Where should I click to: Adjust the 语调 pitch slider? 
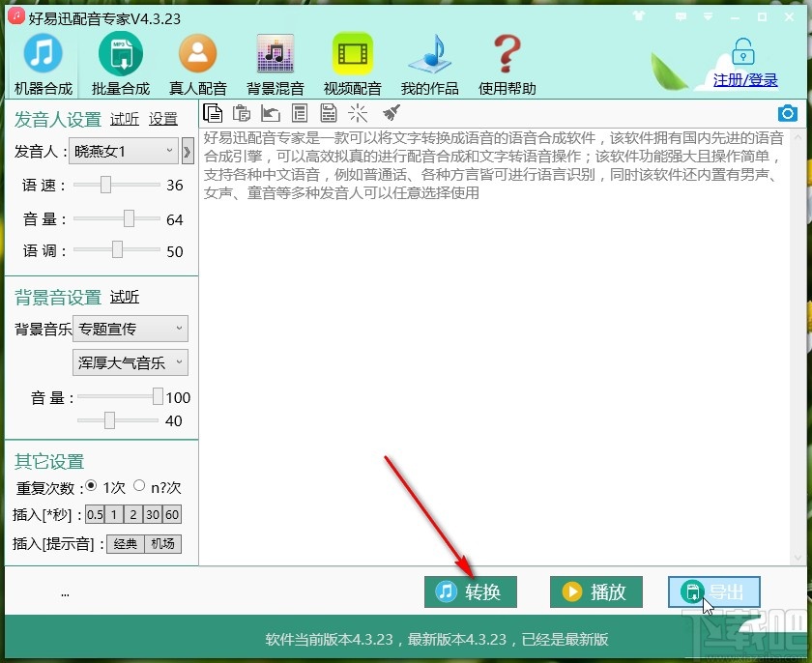click(x=117, y=250)
